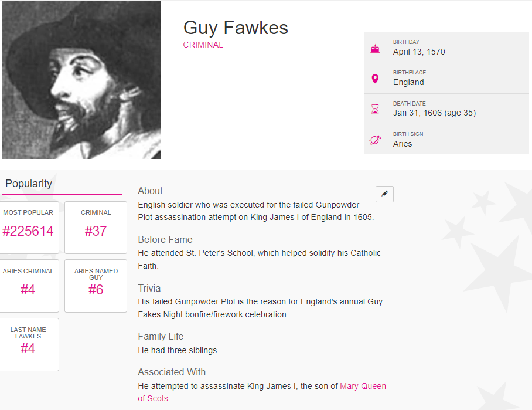The width and height of the screenshot is (532, 410).
Task: Open the Last Name Fawkes #4 box
Action: (x=28, y=344)
